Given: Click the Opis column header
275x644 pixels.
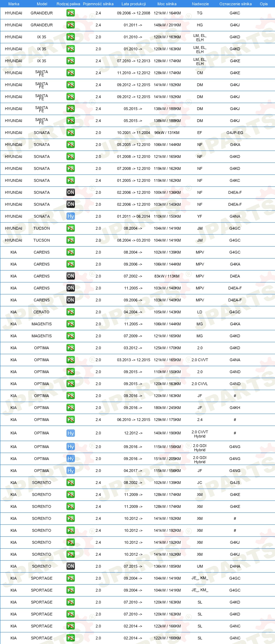Looking at the screenshot, I should [264, 4].
